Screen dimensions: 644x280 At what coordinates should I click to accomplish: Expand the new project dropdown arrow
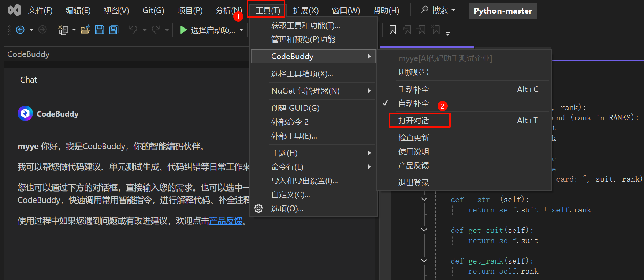pos(74,30)
